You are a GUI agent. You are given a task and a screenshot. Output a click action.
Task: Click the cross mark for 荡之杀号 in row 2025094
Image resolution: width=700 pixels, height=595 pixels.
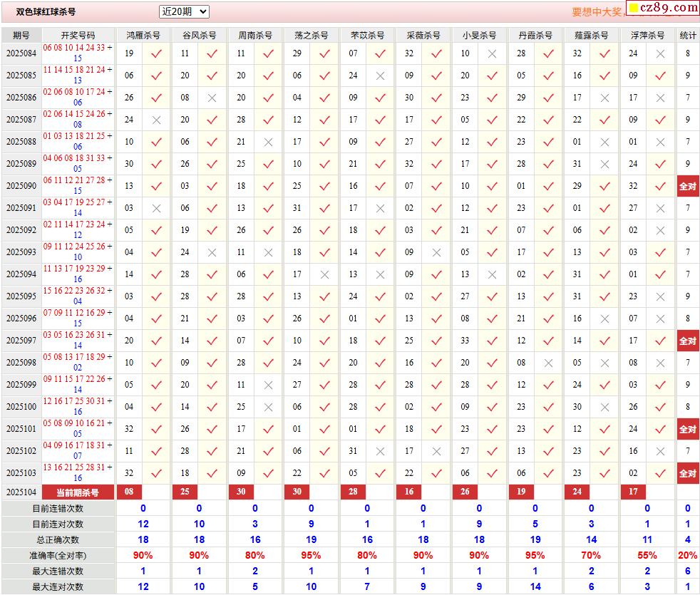(x=324, y=274)
